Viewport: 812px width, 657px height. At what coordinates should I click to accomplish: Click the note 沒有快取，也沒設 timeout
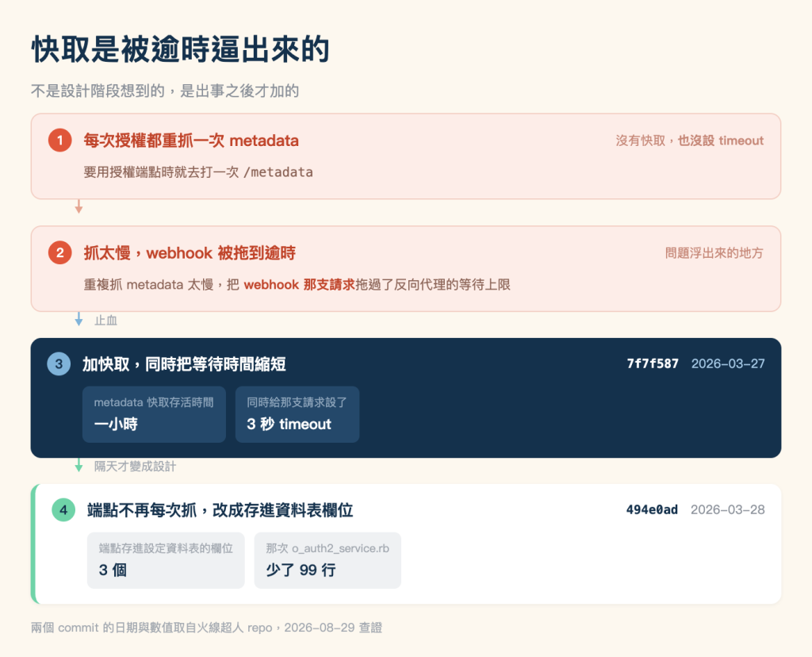(689, 140)
